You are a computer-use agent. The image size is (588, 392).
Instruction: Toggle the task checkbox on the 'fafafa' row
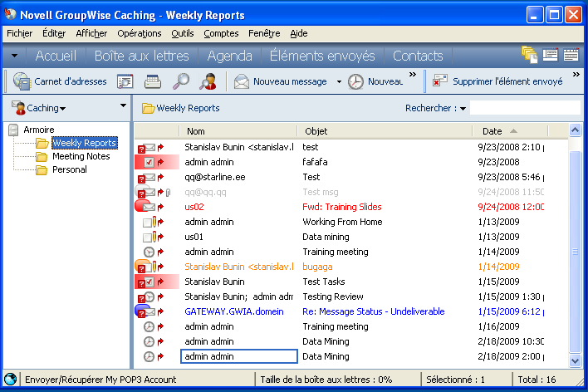click(149, 162)
